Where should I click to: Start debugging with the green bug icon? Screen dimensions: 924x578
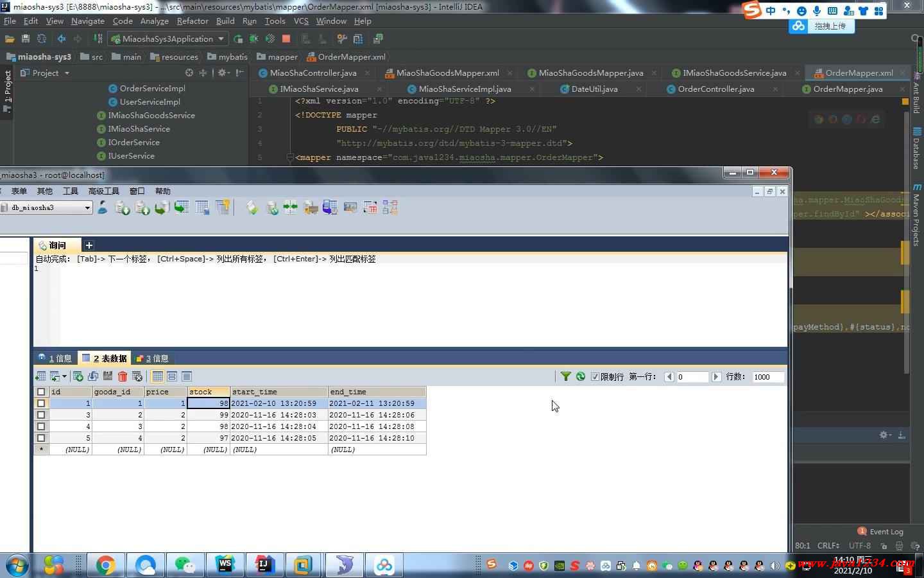pos(254,39)
